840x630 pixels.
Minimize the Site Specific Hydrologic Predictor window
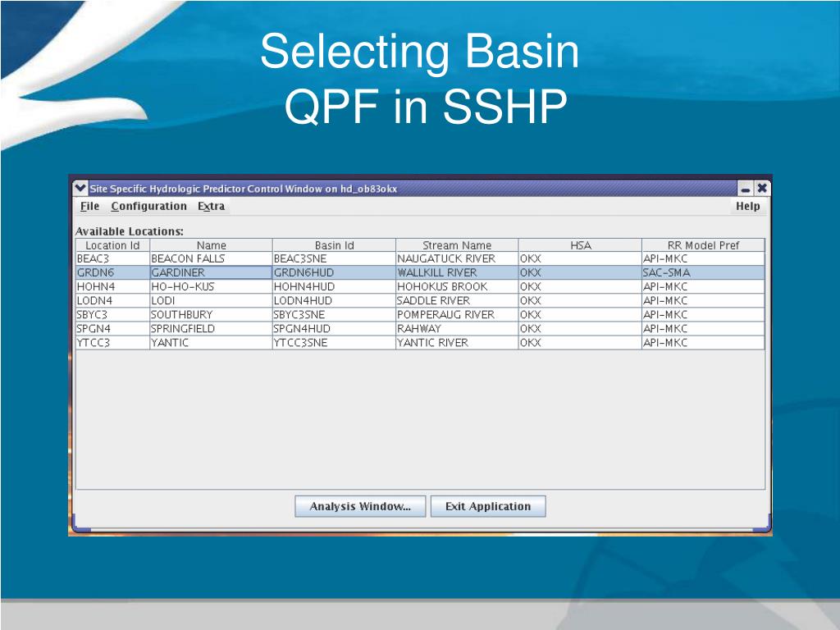point(746,189)
